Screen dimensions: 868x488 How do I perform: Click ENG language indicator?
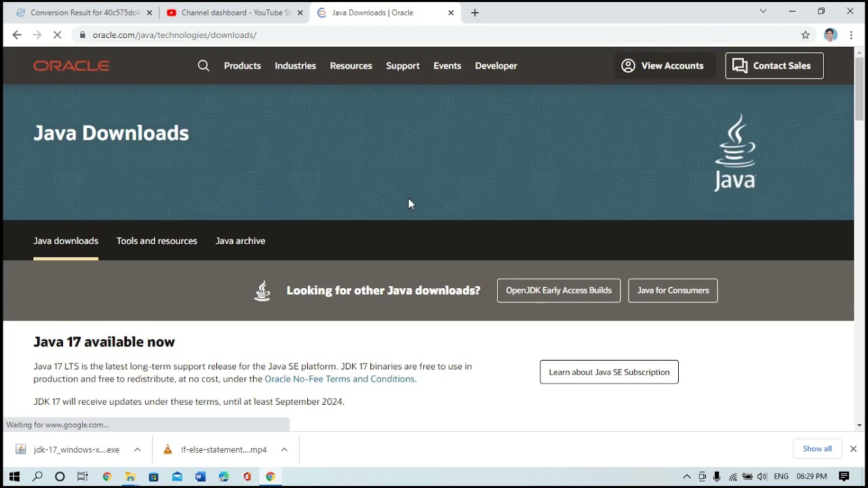point(781,476)
